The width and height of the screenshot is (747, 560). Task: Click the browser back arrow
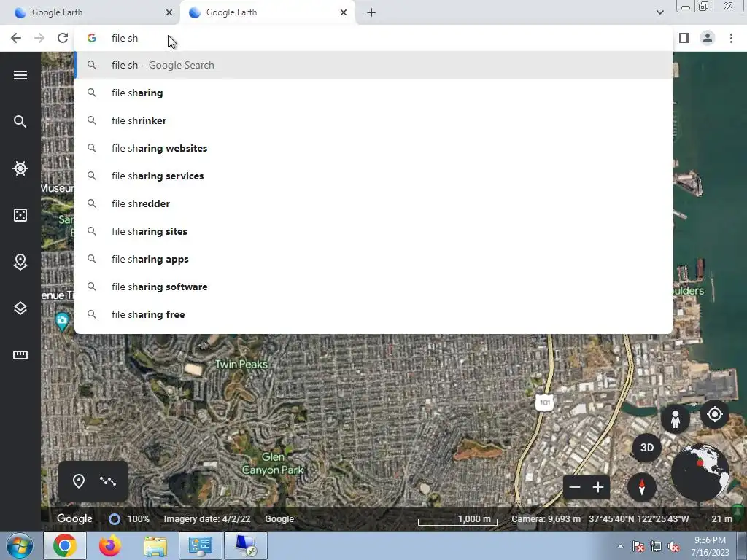16,38
